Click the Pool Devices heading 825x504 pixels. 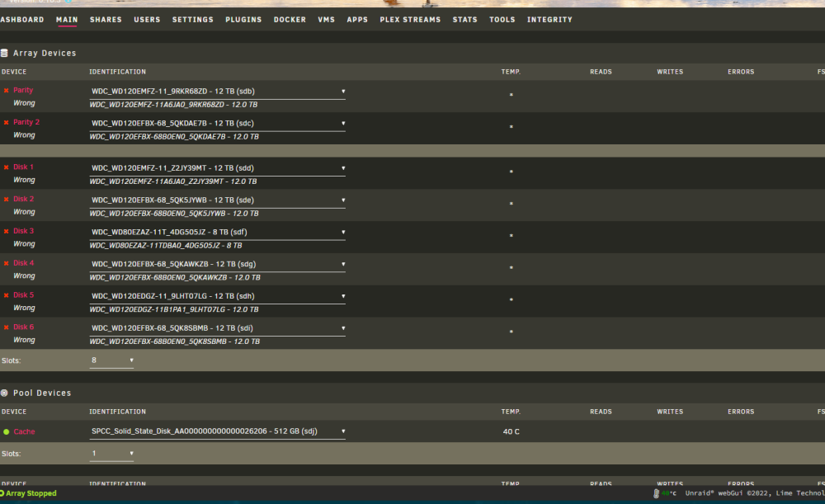coord(42,393)
